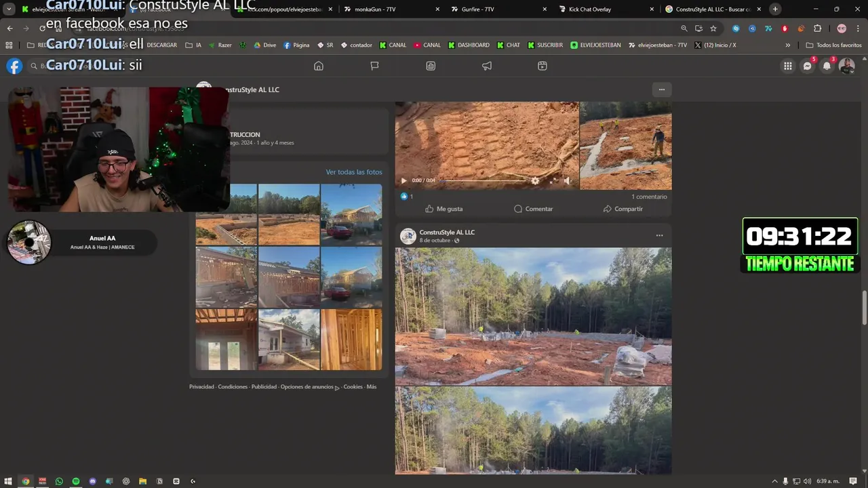Open the Facebook menu grid icon
868x488 pixels.
click(787, 66)
